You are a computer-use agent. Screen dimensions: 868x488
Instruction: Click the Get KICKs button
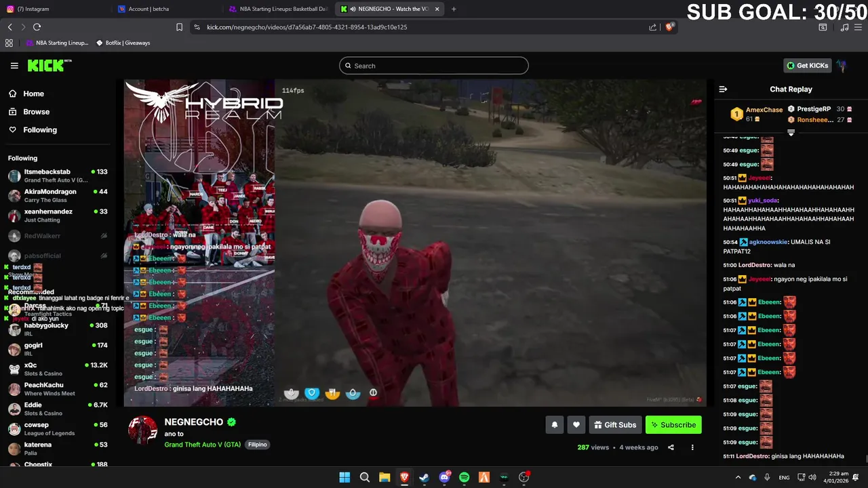807,66
